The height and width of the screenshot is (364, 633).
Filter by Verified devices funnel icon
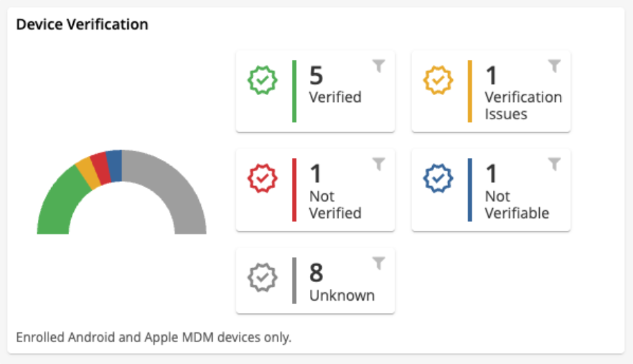click(378, 65)
